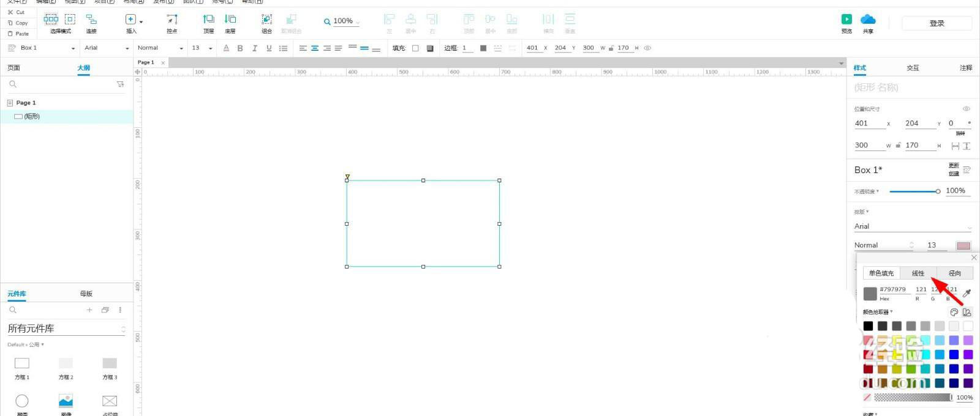The height and width of the screenshot is (416, 980).
Task: Toggle visibility eye icon in style panel
Action: pyautogui.click(x=966, y=109)
